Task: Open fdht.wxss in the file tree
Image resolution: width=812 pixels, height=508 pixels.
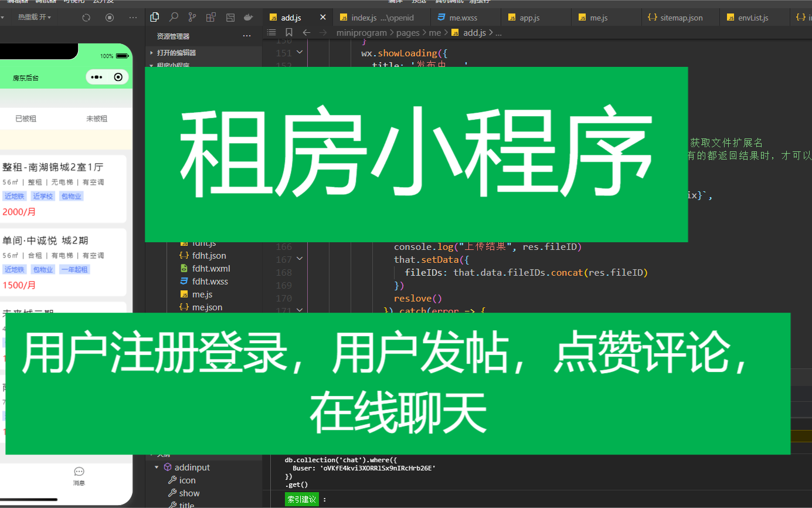Action: 210,282
